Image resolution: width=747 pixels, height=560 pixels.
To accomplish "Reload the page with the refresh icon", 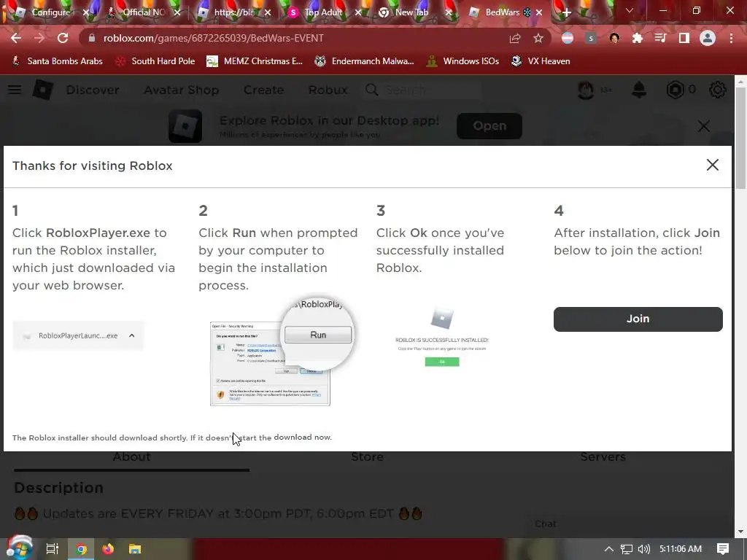I will point(63,38).
